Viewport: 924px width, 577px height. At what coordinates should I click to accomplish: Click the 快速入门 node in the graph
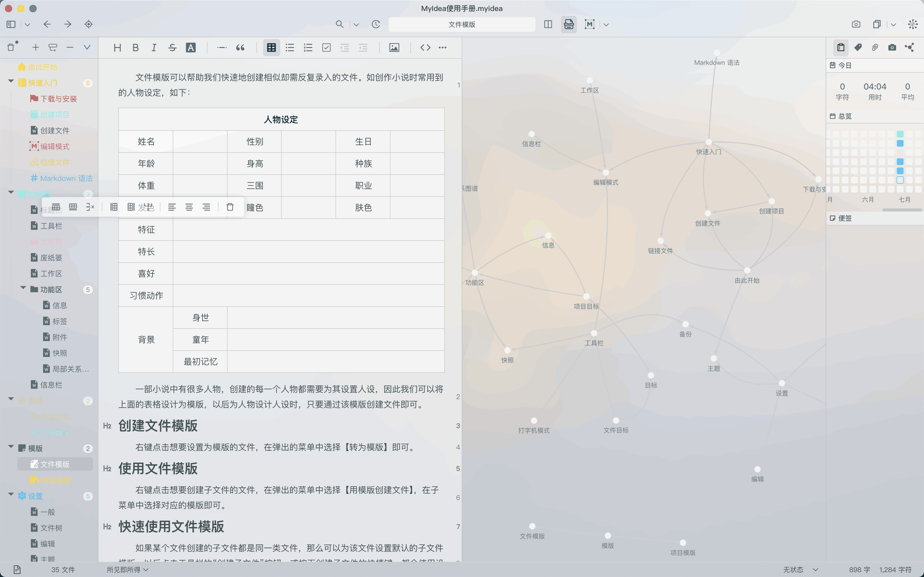pos(709,142)
